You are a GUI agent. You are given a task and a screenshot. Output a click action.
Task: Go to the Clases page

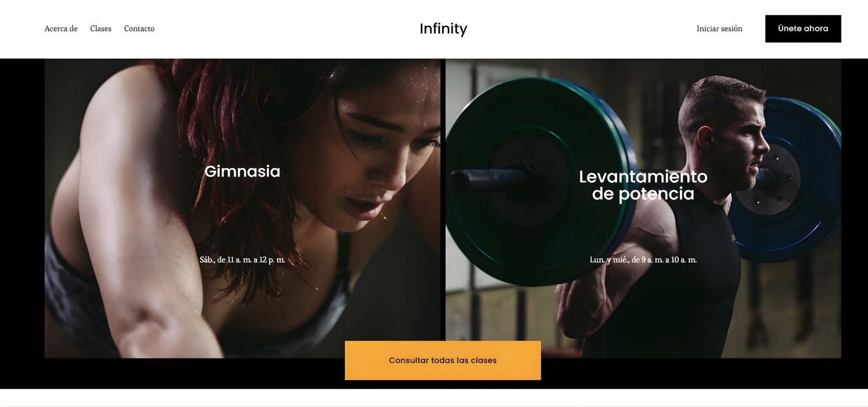tap(101, 29)
